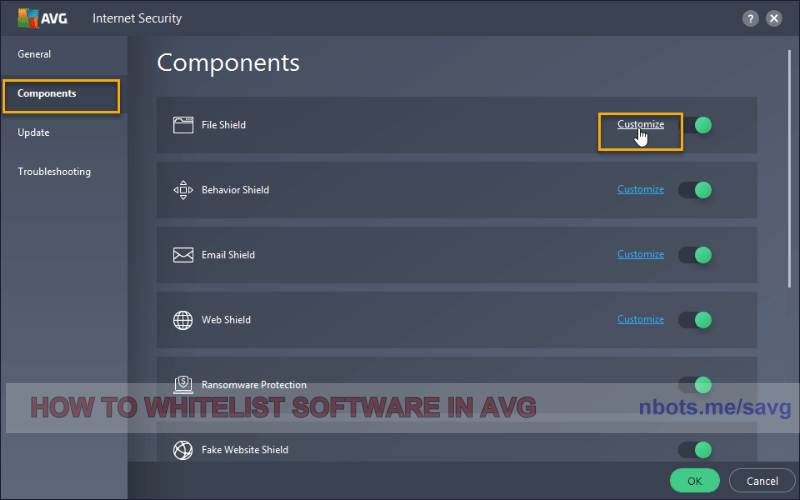The image size is (800, 500).
Task: Open help via the question mark icon
Action: (x=750, y=19)
